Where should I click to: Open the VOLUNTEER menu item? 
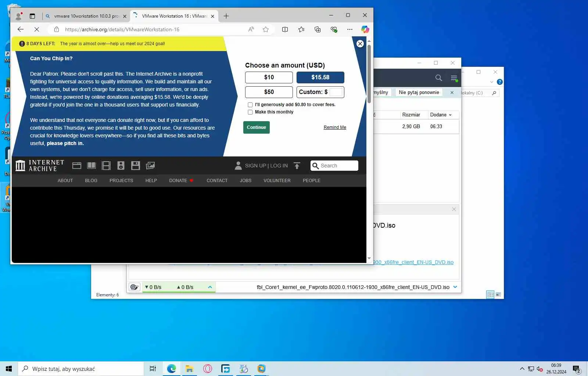coord(277,181)
